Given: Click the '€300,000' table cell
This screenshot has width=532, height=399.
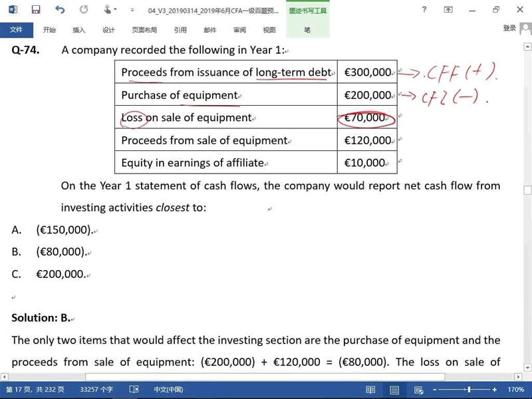Looking at the screenshot, I should (368, 72).
